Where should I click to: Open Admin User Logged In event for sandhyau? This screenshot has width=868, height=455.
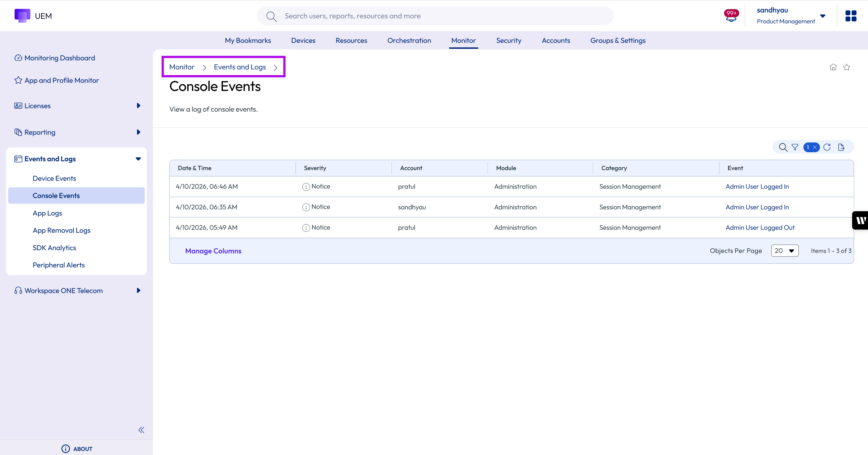pos(757,208)
